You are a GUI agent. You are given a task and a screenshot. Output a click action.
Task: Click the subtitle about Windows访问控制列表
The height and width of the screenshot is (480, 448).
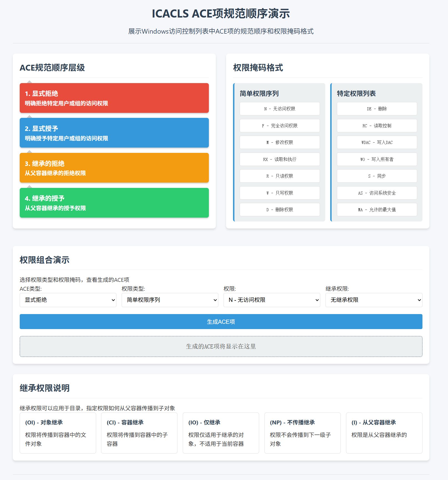(x=221, y=31)
